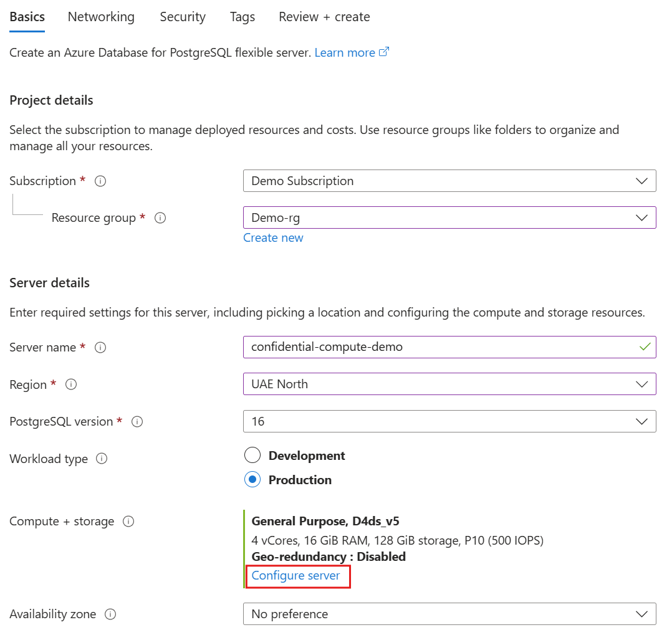Select the Development workload type
672x640 pixels.
[x=252, y=456]
